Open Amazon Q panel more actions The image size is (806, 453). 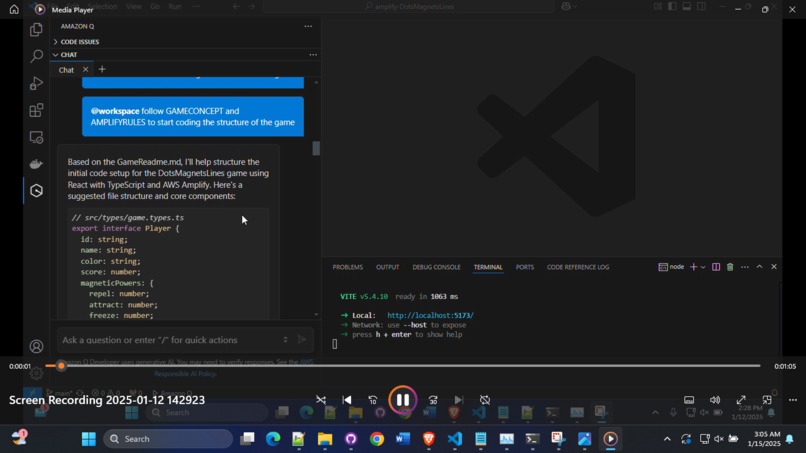(x=308, y=26)
